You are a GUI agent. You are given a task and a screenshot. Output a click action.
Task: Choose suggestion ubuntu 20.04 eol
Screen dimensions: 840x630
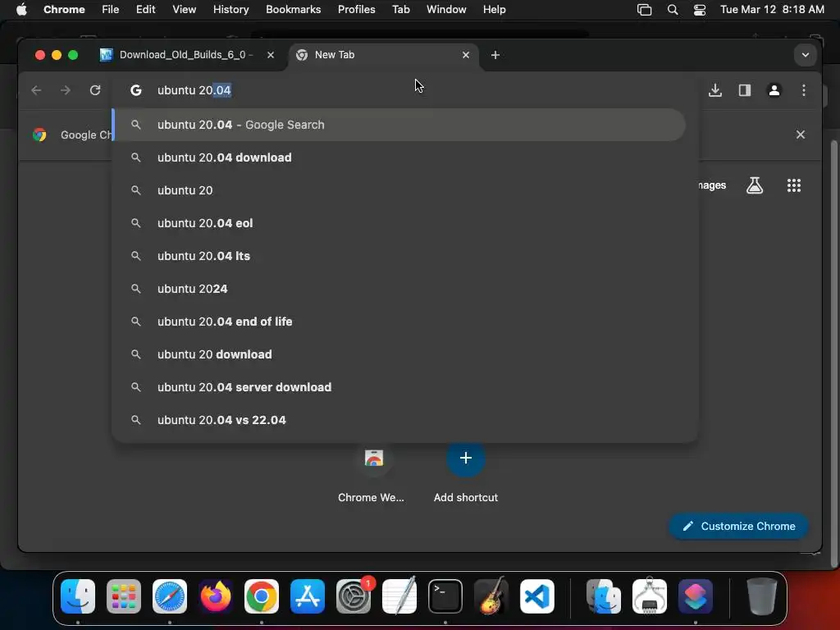click(399, 223)
